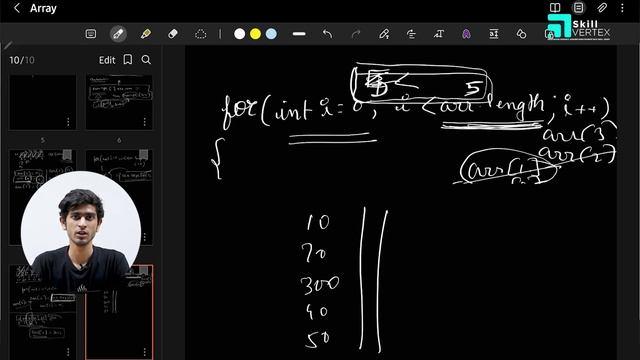Click the Edit button in page panel
Viewport: 640px width, 360px height.
click(107, 60)
